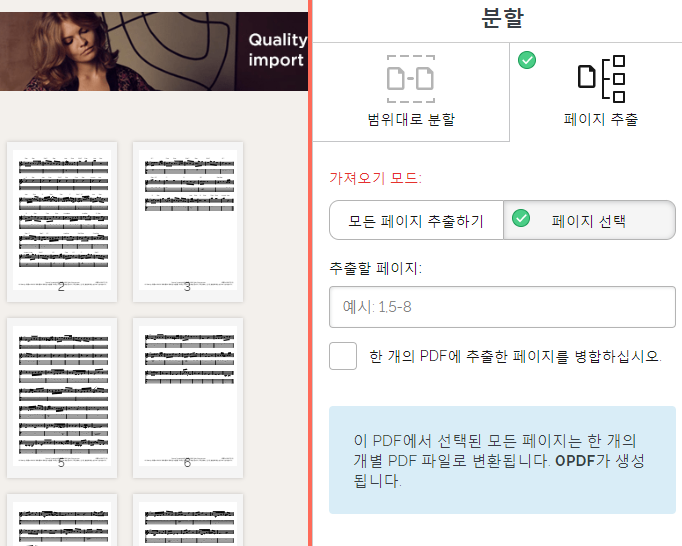The height and width of the screenshot is (546, 682).
Task: Open the Quality import advertisement banner
Action: [154, 51]
